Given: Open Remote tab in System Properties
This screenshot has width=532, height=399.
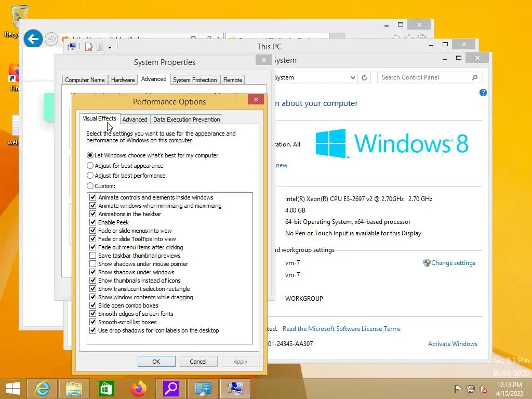Looking at the screenshot, I should [x=233, y=80].
